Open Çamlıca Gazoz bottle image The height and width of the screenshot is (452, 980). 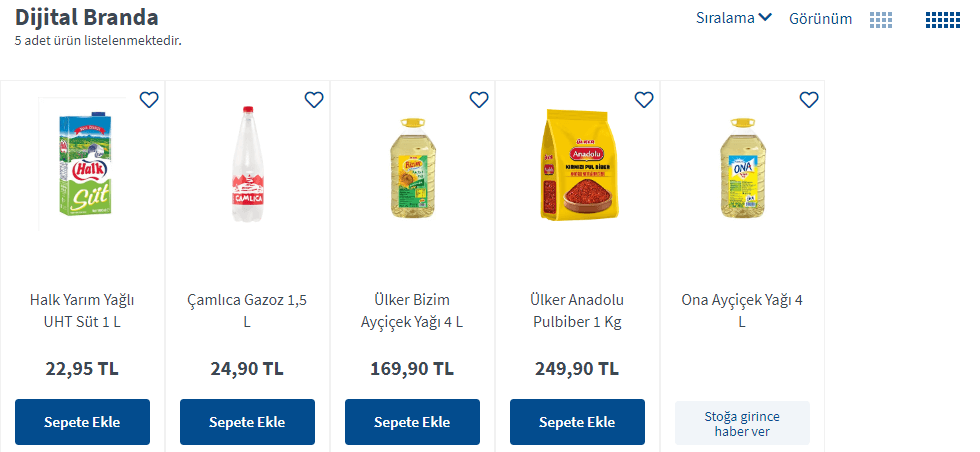(247, 165)
